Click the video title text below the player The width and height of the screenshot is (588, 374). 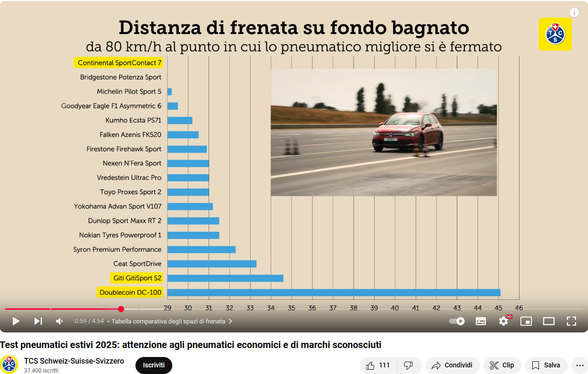point(191,345)
